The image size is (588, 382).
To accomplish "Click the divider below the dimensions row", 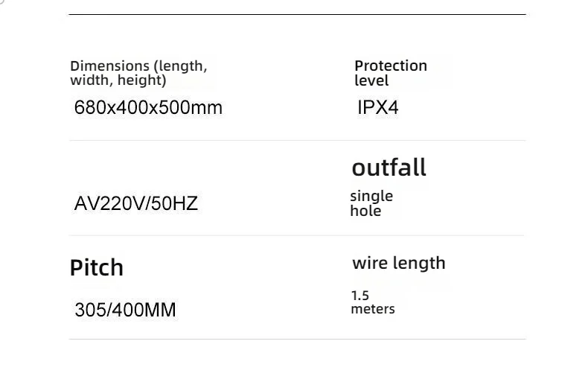I will pyautogui.click(x=298, y=140).
